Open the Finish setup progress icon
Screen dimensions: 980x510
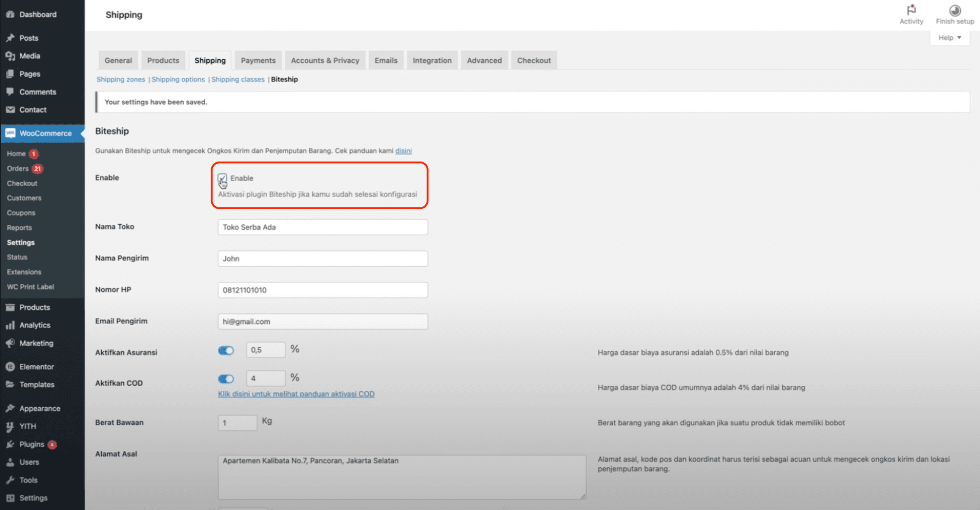(955, 10)
